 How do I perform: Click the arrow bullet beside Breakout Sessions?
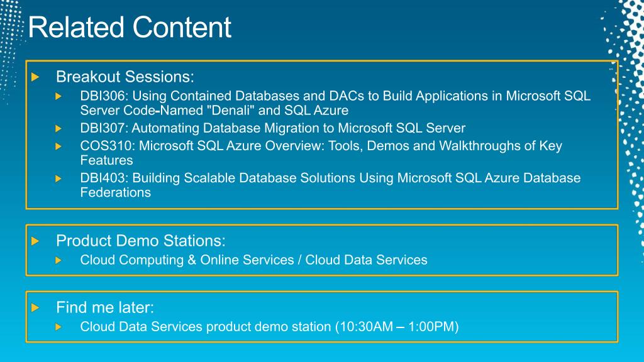35,77
